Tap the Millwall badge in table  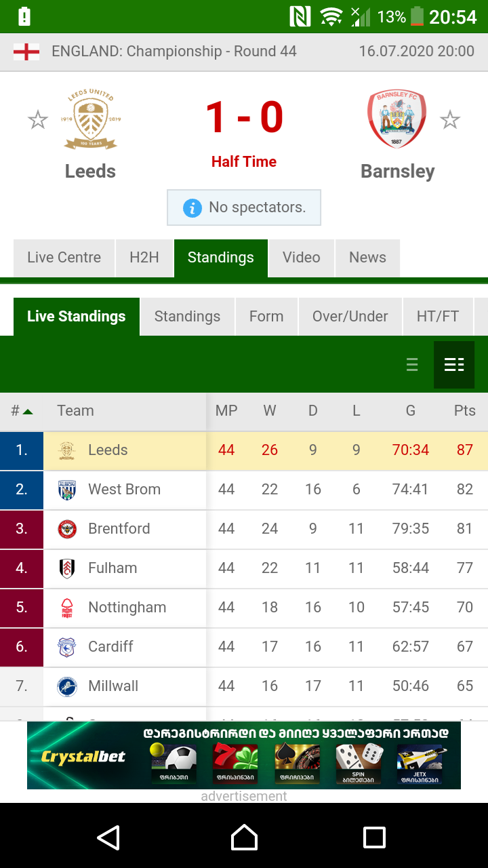[67, 686]
